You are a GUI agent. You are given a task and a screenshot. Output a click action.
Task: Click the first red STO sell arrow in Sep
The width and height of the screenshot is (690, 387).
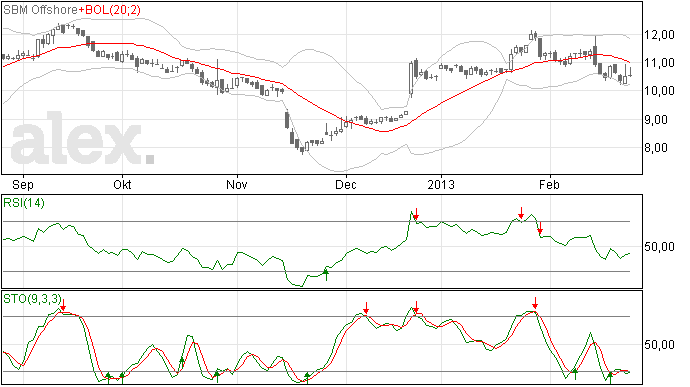(x=63, y=305)
